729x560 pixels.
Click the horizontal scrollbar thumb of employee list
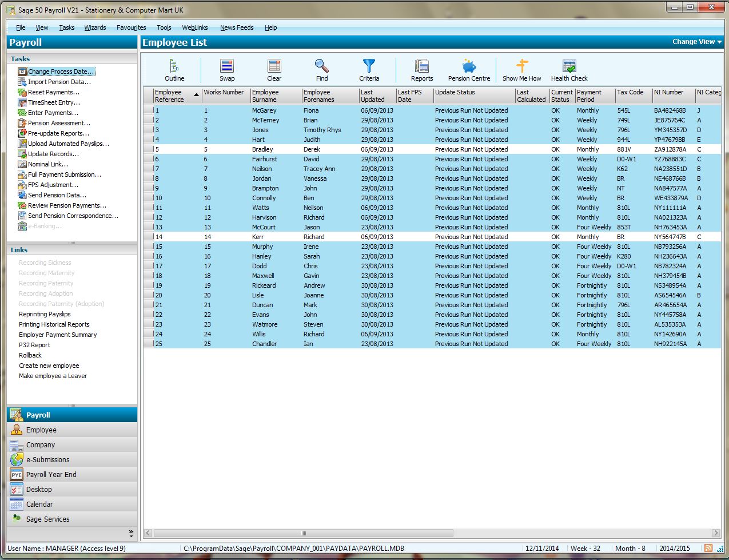[x=304, y=533]
